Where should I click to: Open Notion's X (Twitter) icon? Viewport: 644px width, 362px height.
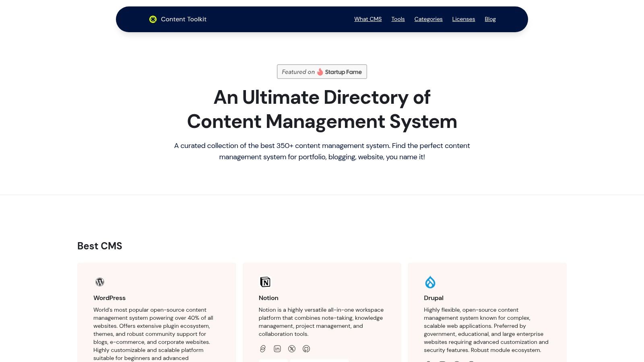292,349
